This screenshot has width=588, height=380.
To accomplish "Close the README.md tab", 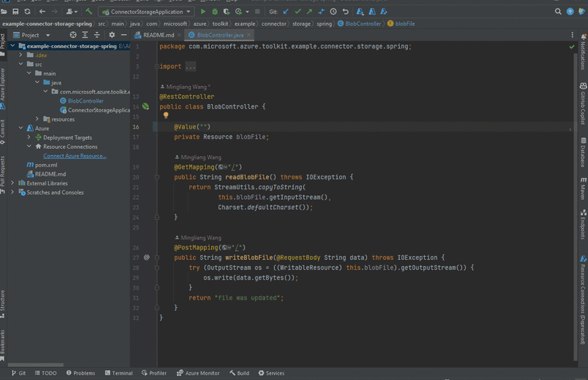I will click(179, 35).
